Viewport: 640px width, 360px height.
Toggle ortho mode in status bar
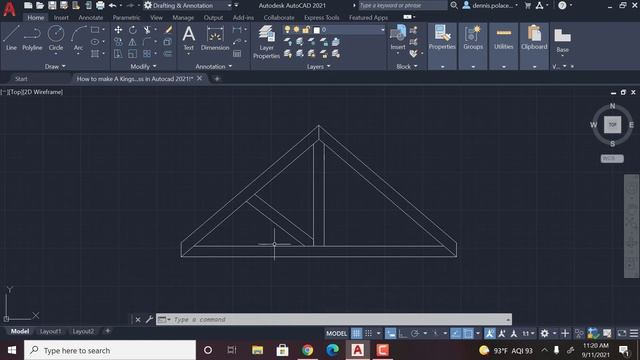point(402,333)
